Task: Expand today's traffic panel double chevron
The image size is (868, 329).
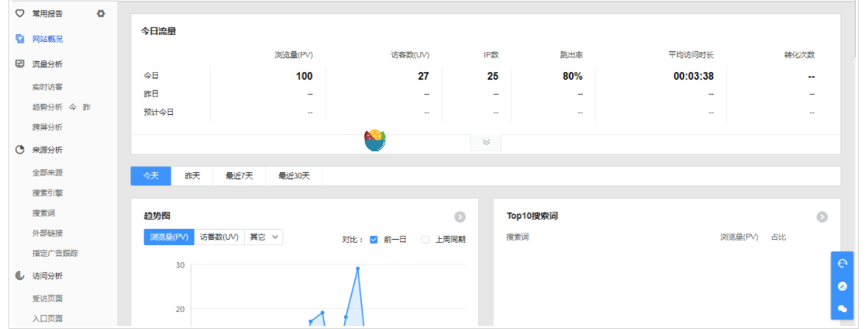Action: point(486,142)
